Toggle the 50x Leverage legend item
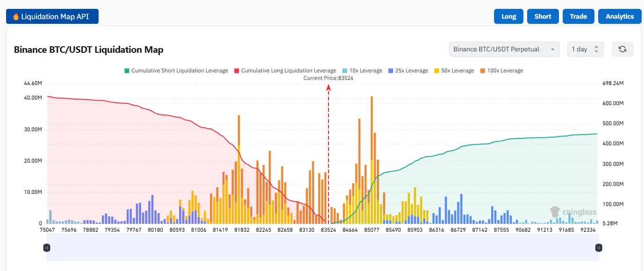The image size is (644, 271). tap(454, 71)
